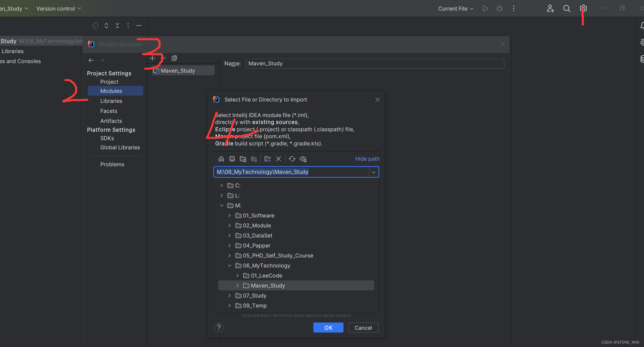Open the database tool window icon
This screenshot has height=347, width=644.
(642, 59)
